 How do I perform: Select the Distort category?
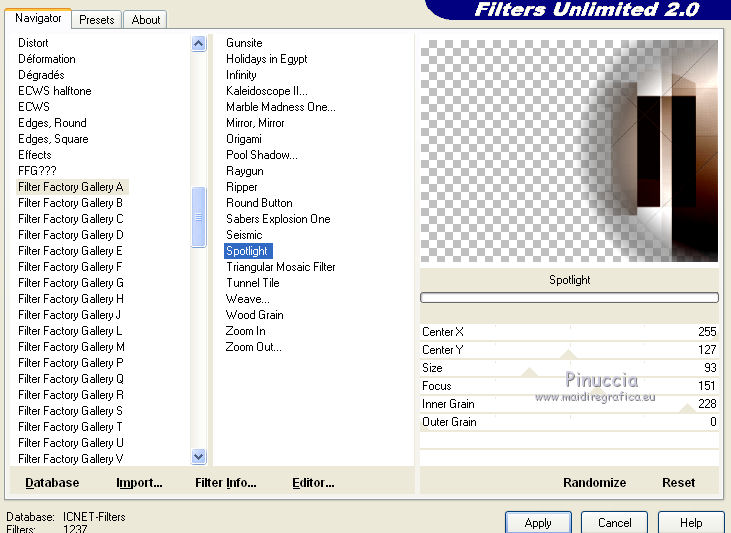click(33, 43)
